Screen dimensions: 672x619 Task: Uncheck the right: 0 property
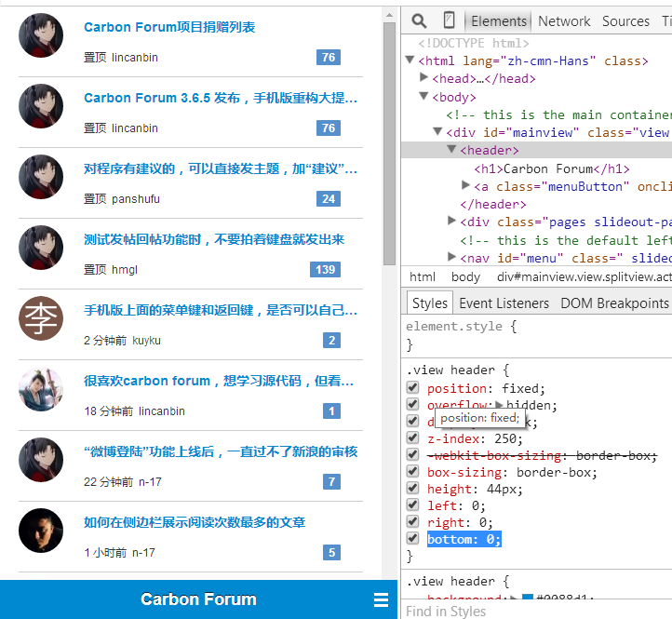(412, 521)
